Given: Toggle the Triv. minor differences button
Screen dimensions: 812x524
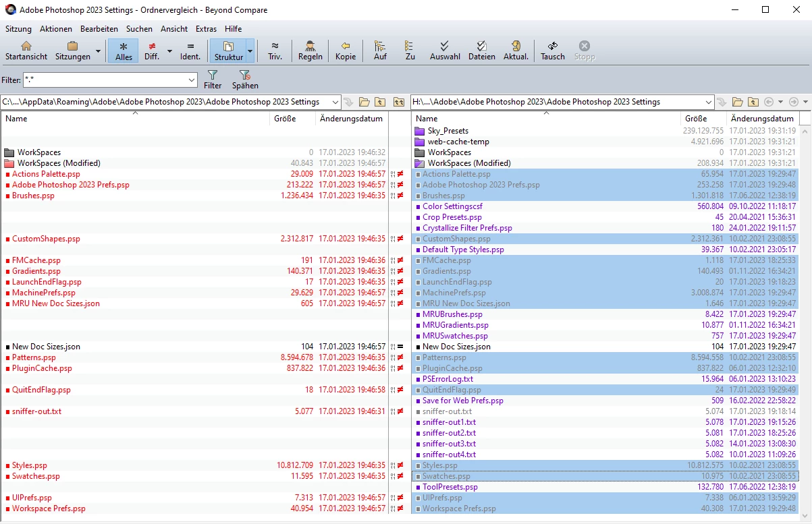Looking at the screenshot, I should (275, 51).
